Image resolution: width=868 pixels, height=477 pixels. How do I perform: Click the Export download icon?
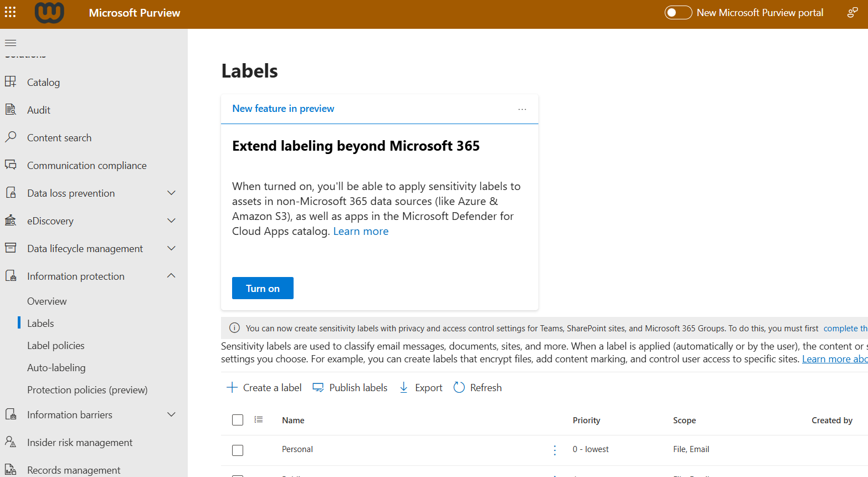pos(404,388)
